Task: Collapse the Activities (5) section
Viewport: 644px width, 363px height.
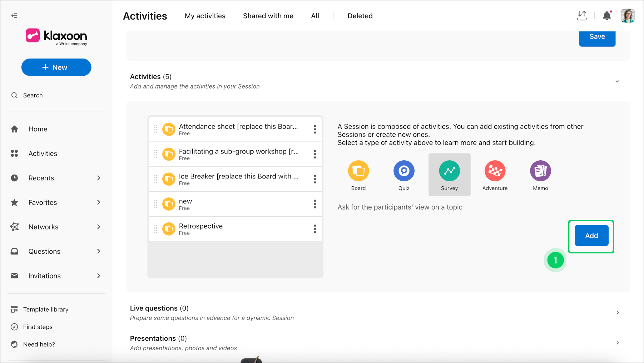Action: [x=617, y=81]
